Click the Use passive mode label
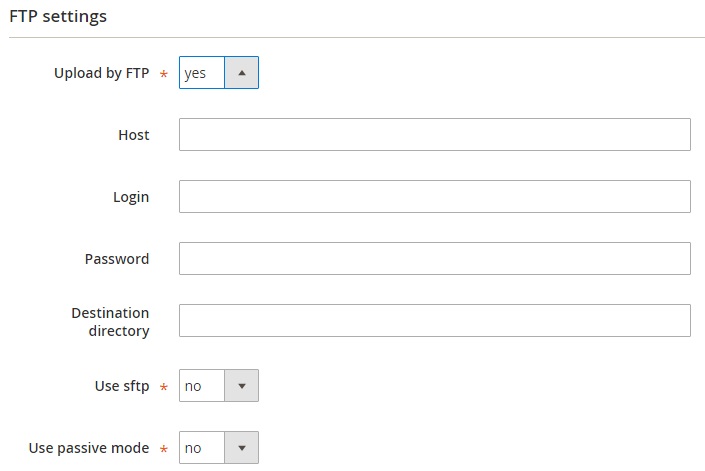Viewport: 705px width, 471px height. [x=89, y=448]
